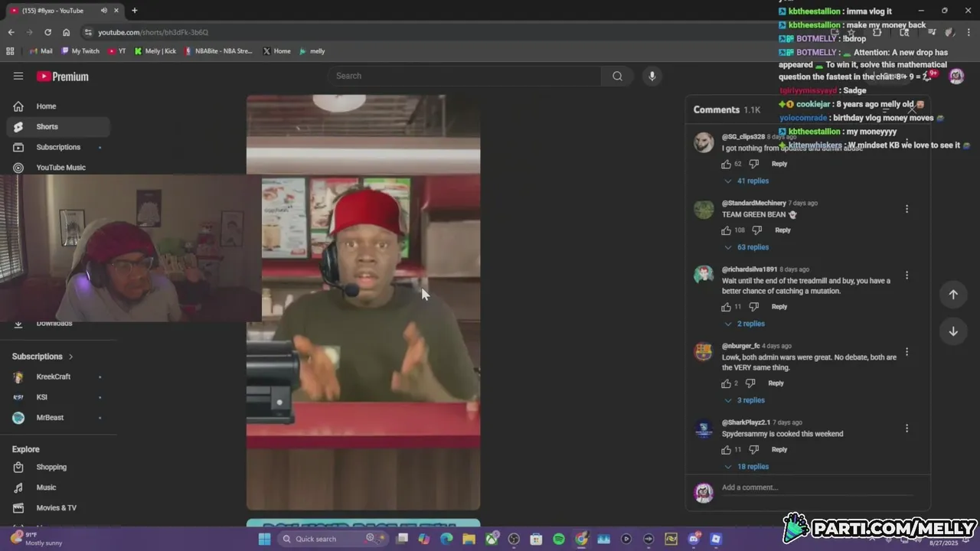Reload the page with the refresh icon
The width and height of the screenshot is (980, 551).
coord(47,32)
